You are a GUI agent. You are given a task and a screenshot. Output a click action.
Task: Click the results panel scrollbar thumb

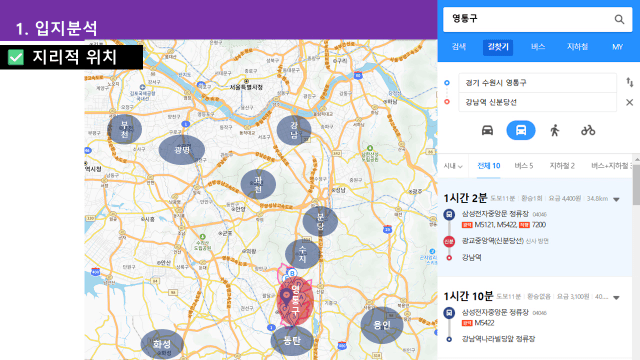[636, 184]
